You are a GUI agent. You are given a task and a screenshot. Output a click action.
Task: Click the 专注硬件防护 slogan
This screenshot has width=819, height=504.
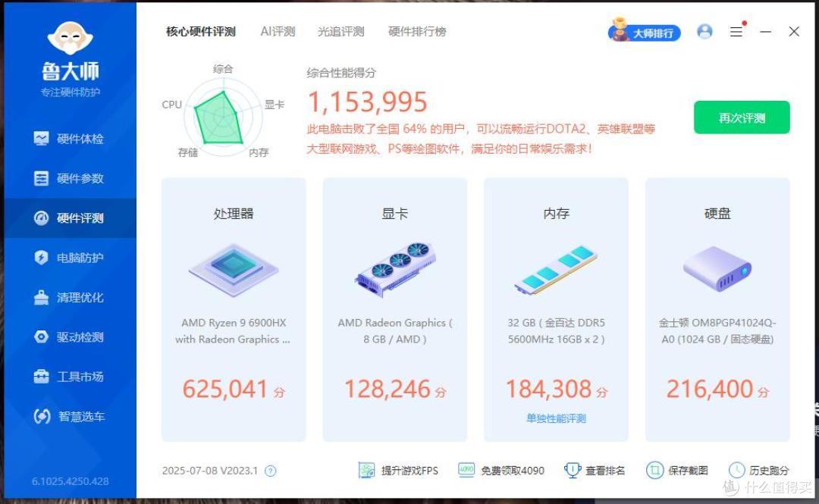click(x=71, y=92)
